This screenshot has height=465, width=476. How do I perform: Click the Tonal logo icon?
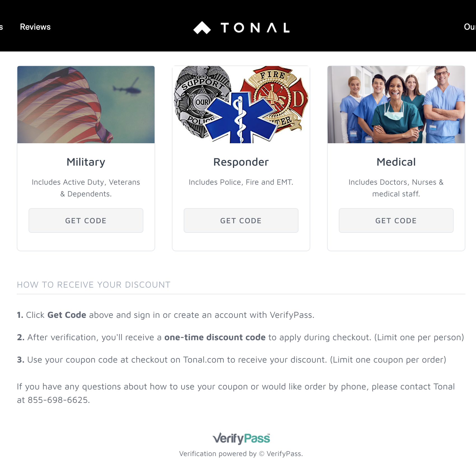click(x=202, y=28)
